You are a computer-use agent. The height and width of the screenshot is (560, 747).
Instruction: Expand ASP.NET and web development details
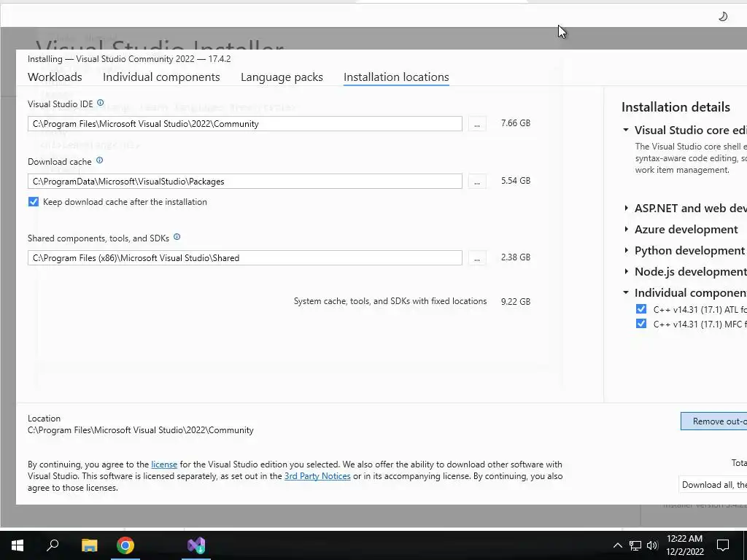pos(626,208)
